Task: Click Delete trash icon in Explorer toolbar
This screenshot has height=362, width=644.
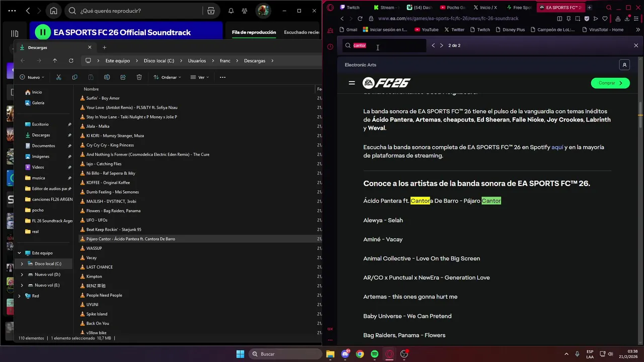Action: pos(139,77)
